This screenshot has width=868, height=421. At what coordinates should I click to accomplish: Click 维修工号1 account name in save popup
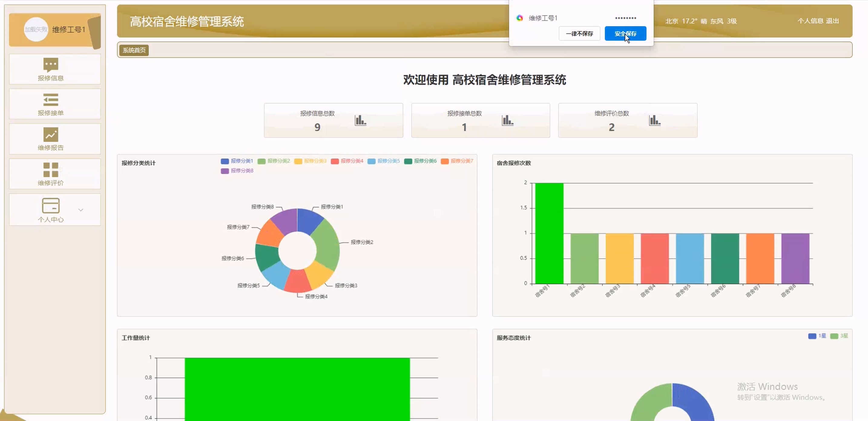[543, 18]
